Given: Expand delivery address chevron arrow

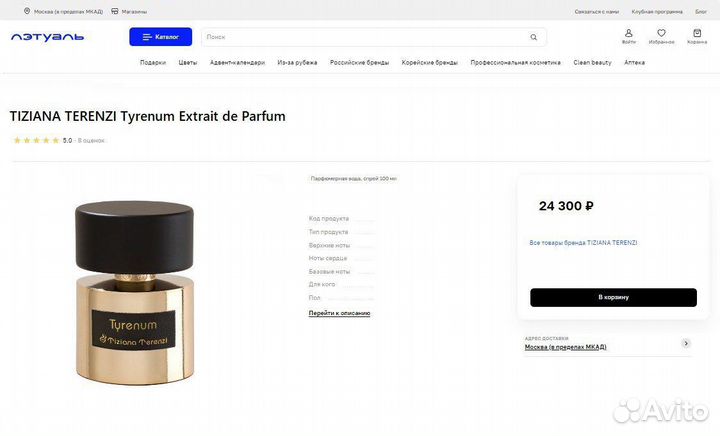Looking at the screenshot, I should pos(686,343).
